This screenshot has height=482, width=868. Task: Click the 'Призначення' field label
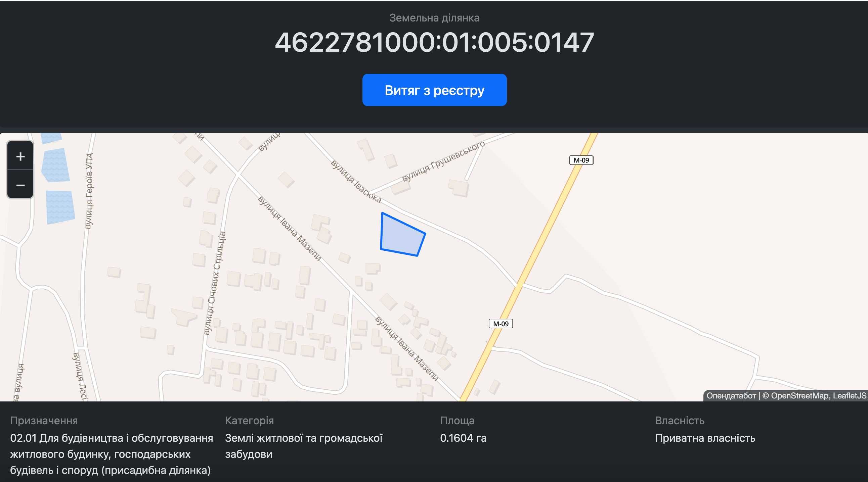point(44,420)
